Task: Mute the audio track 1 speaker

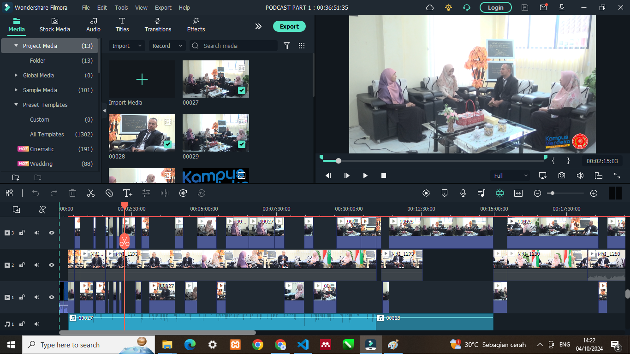Action: (x=37, y=324)
